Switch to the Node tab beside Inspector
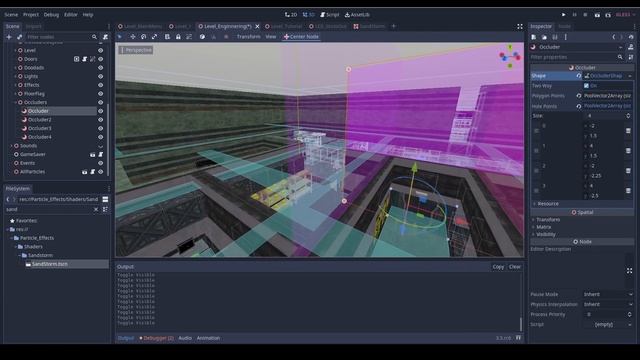This screenshot has height=360, width=640. click(x=564, y=27)
